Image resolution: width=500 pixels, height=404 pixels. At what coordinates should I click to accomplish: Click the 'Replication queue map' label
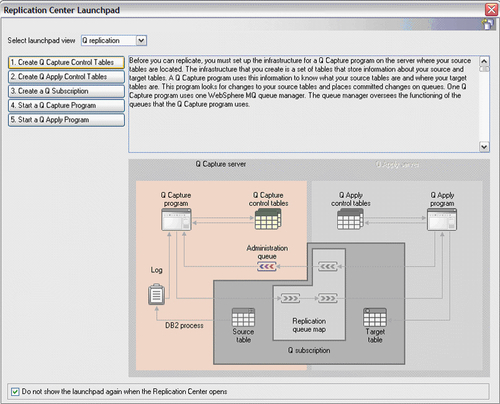pos(309,325)
